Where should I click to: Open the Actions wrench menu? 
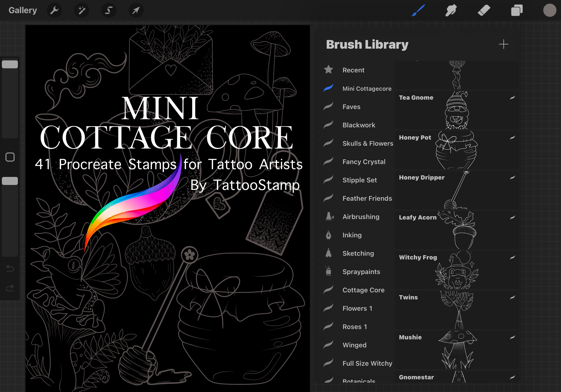54,10
